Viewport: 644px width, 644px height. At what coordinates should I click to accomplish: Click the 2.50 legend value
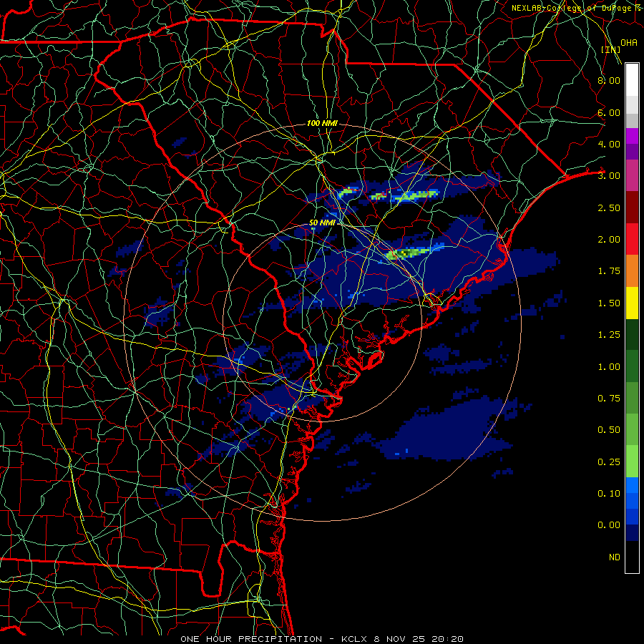coord(609,208)
